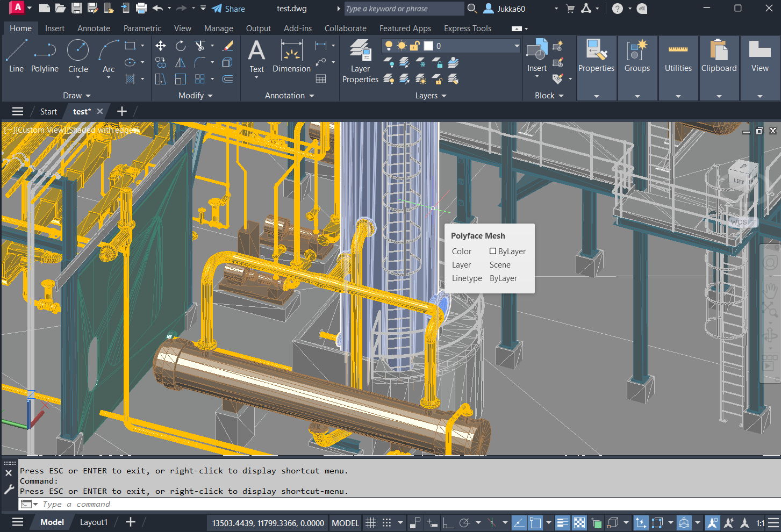Screen dimensions: 781x532
Task: Open the Layer Properties manager
Action: pos(360,62)
